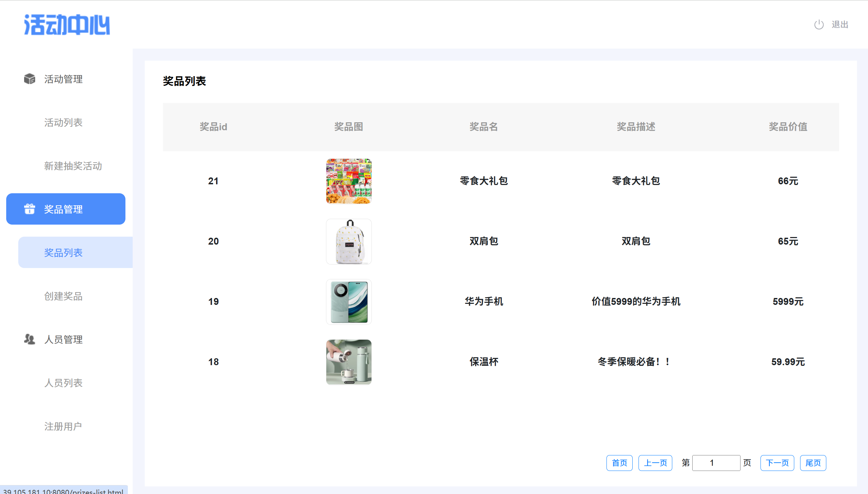Click the 下一页 pagination button

tap(777, 463)
